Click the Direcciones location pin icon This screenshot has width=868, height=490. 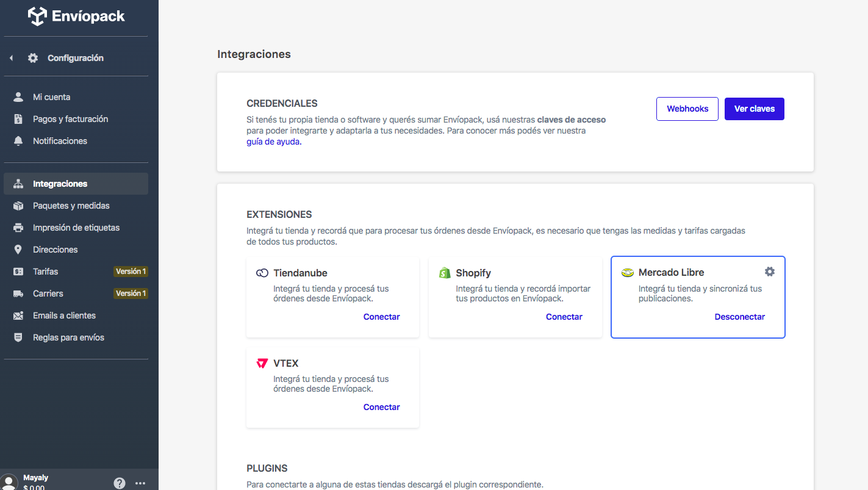[x=18, y=250]
